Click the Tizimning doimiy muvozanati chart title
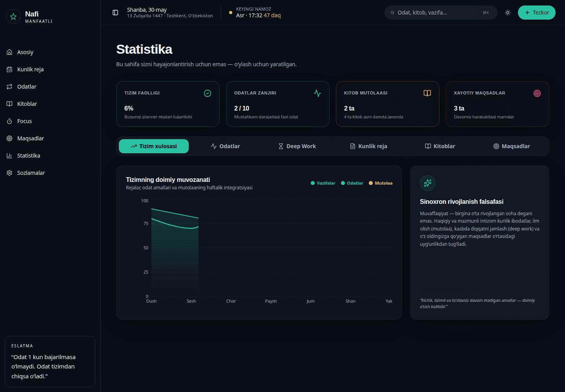This screenshot has width=565, height=392. (168, 180)
